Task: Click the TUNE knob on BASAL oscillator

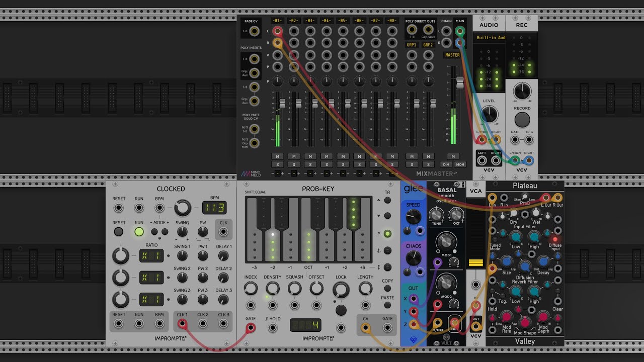Action: pos(436,215)
